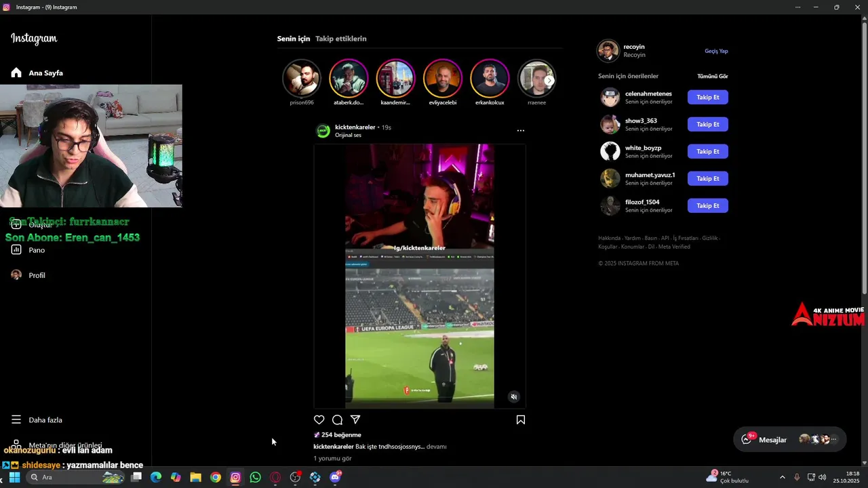Open the Mesajlar messages panel
The height and width of the screenshot is (488, 868).
tap(790, 439)
